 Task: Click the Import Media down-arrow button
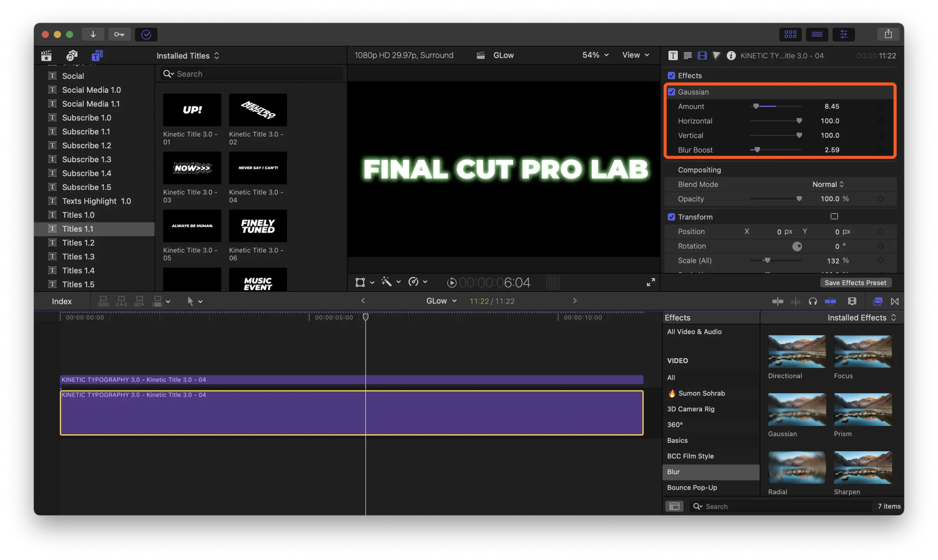pyautogui.click(x=93, y=34)
